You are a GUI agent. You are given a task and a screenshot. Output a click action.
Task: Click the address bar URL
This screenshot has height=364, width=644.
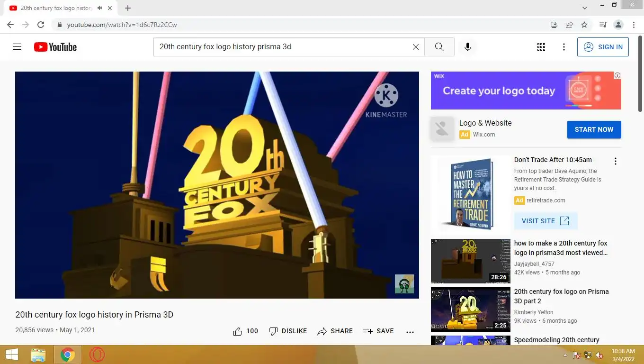coord(122,25)
